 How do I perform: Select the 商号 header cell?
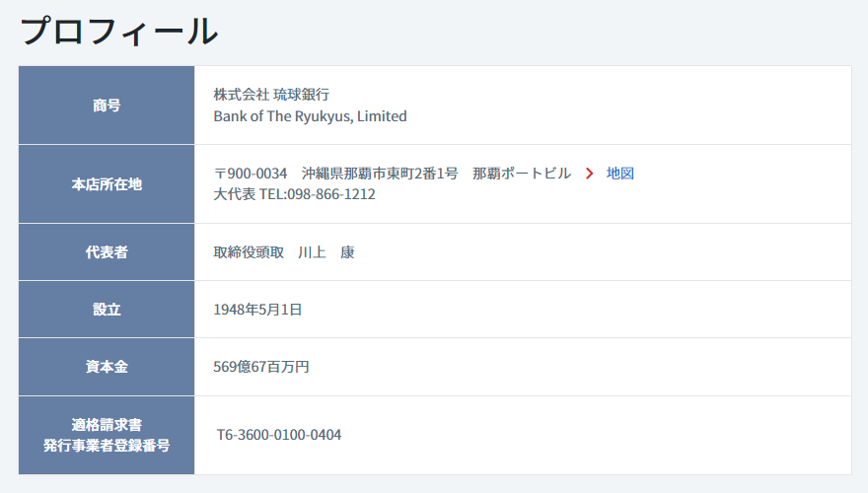[107, 106]
